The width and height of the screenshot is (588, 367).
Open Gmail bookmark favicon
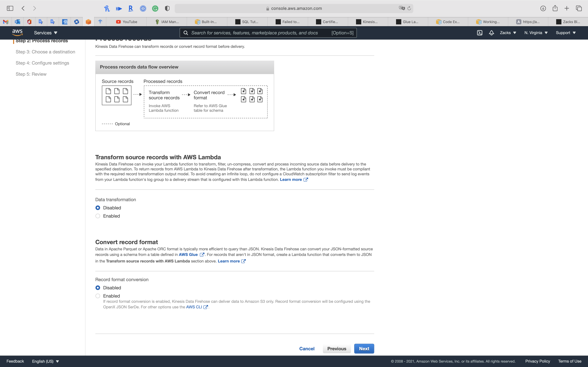(6, 22)
